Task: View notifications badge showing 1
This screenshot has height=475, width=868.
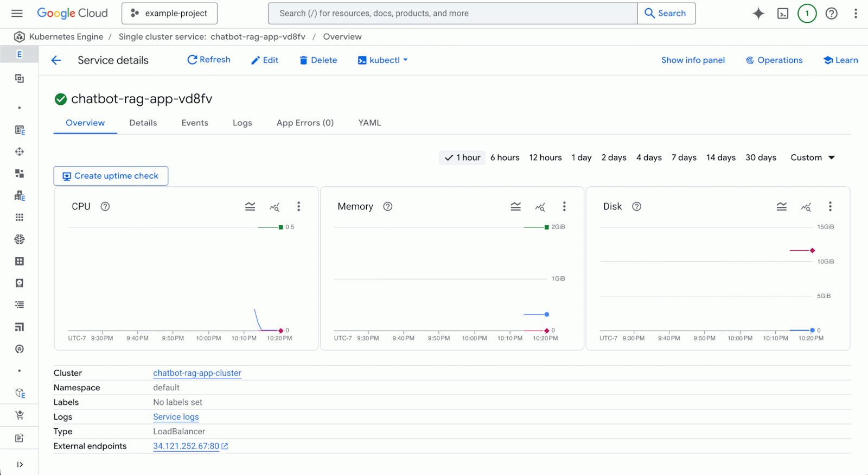Action: [807, 14]
